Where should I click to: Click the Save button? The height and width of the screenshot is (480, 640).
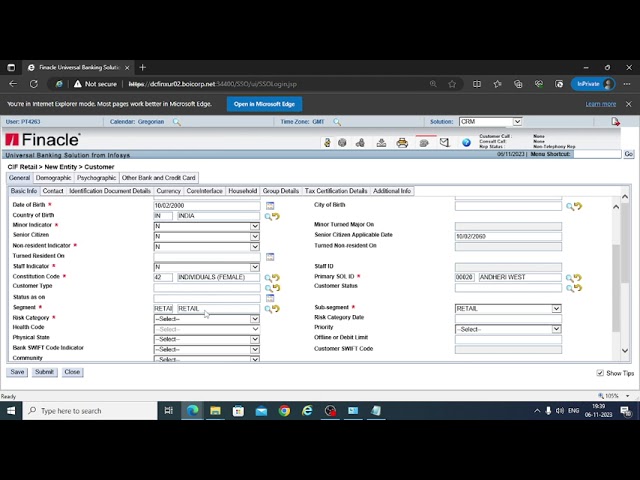17,372
